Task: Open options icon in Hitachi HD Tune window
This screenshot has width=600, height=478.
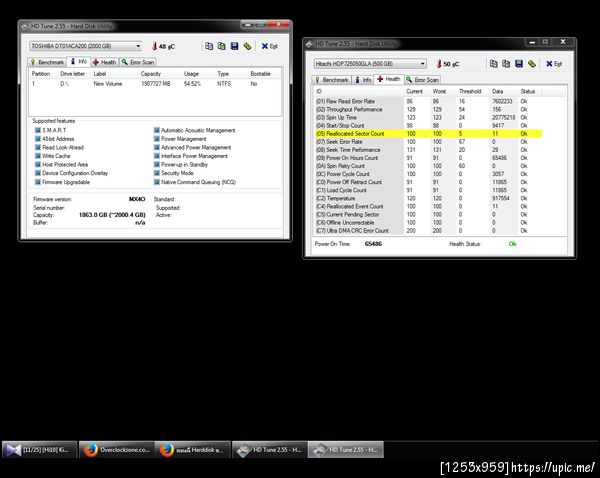Action: (x=532, y=64)
